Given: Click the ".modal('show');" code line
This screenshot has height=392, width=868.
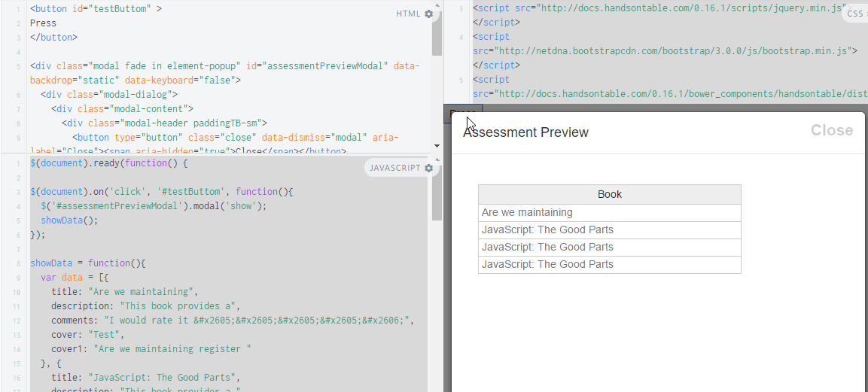Looking at the screenshot, I should tap(154, 205).
